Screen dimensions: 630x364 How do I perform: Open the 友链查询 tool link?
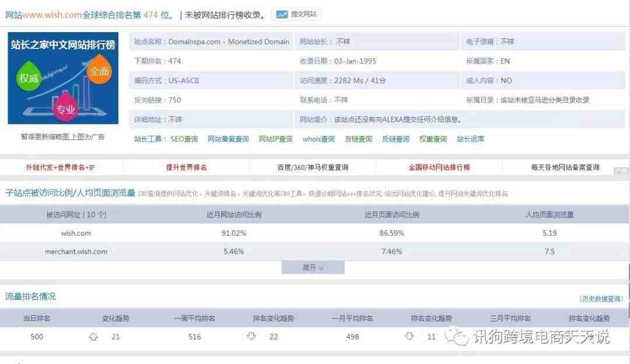point(358,139)
